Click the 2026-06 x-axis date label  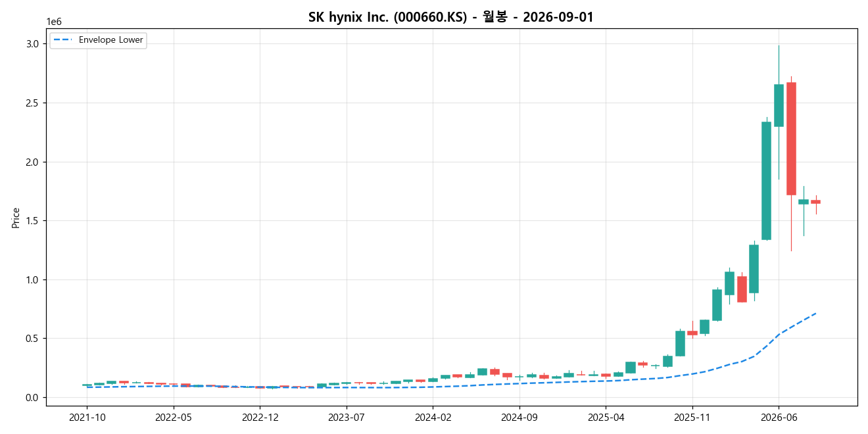[779, 417]
